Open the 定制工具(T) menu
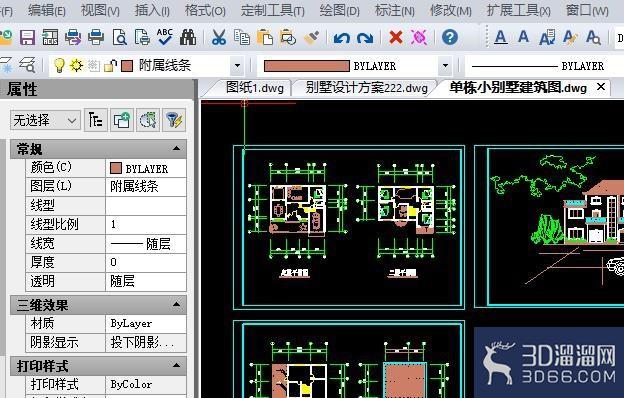This screenshot has height=398, width=624. [273, 10]
